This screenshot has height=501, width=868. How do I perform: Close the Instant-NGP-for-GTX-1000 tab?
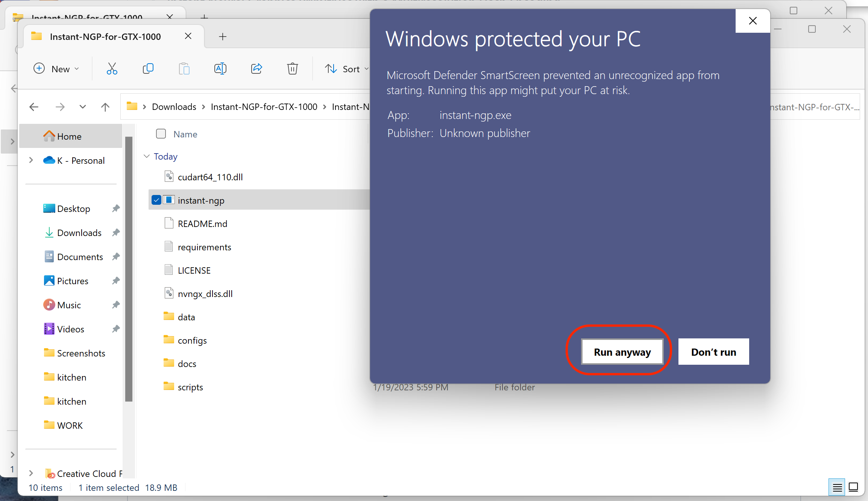tap(188, 36)
